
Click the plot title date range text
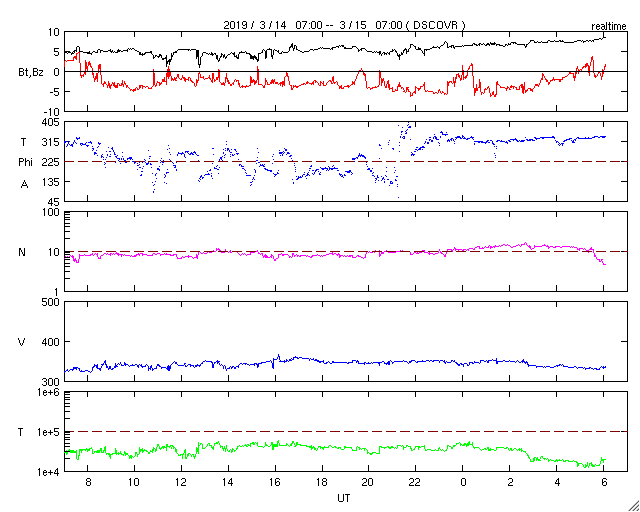(x=344, y=25)
